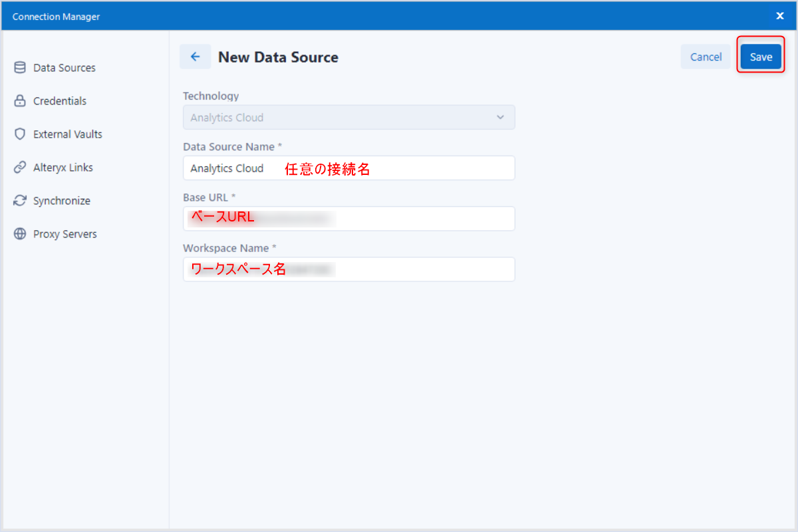Go back using the left arrow button
798x532 pixels.
point(195,57)
